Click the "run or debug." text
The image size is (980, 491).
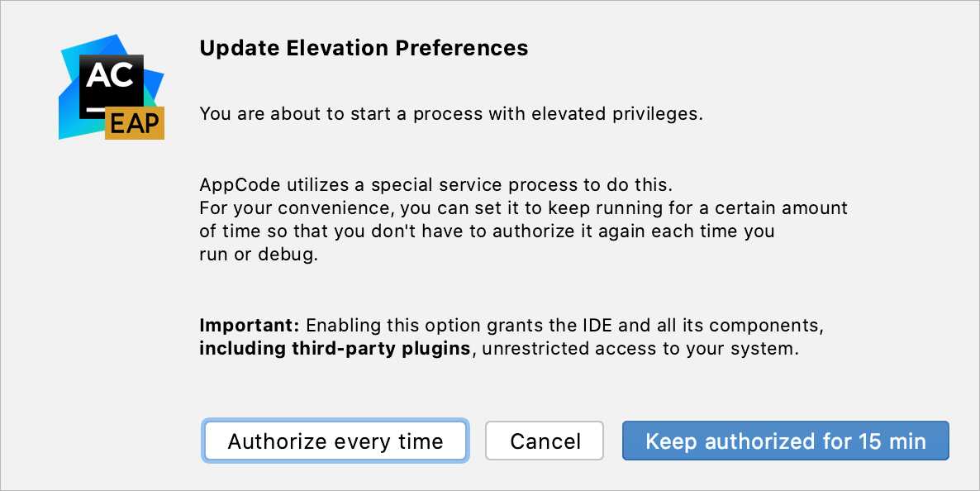(x=258, y=255)
